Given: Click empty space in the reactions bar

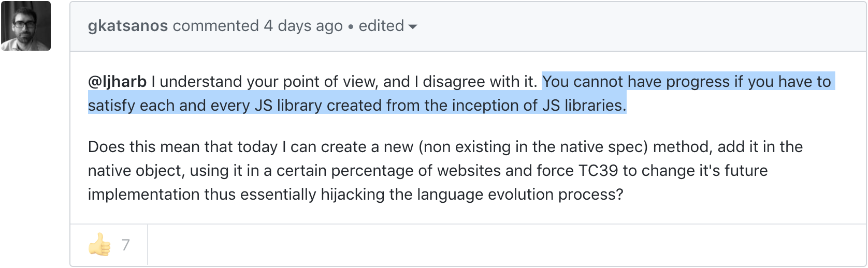Looking at the screenshot, I should click(x=466, y=245).
